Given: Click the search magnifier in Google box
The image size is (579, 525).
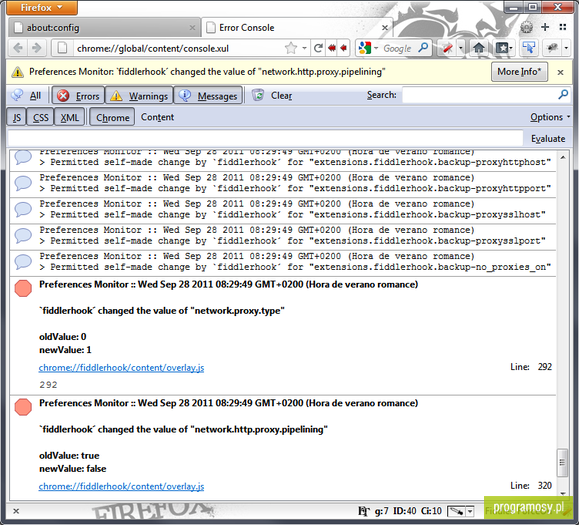Looking at the screenshot, I should [x=423, y=48].
